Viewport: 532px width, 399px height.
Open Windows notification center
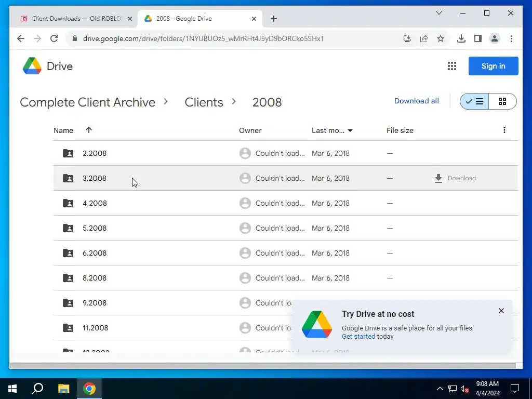tap(515, 389)
